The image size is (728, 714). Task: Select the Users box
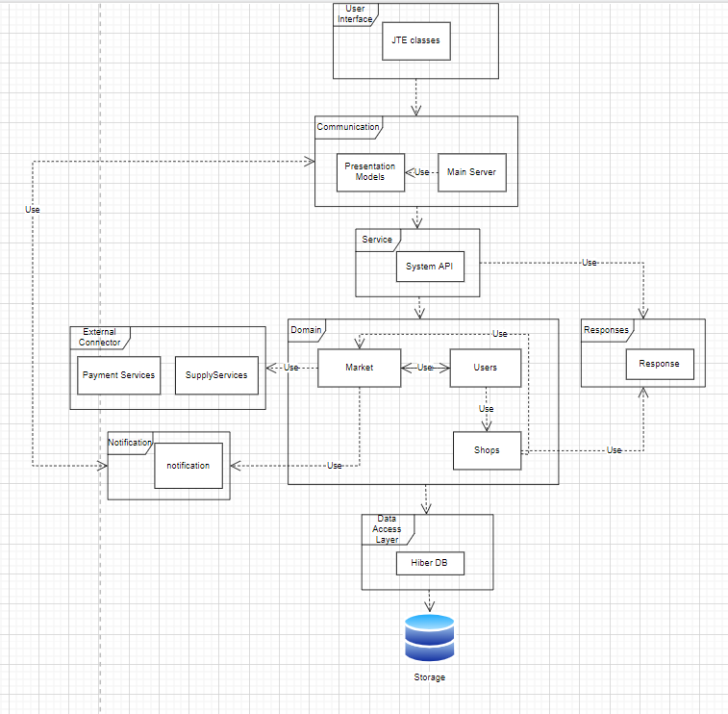click(x=486, y=368)
